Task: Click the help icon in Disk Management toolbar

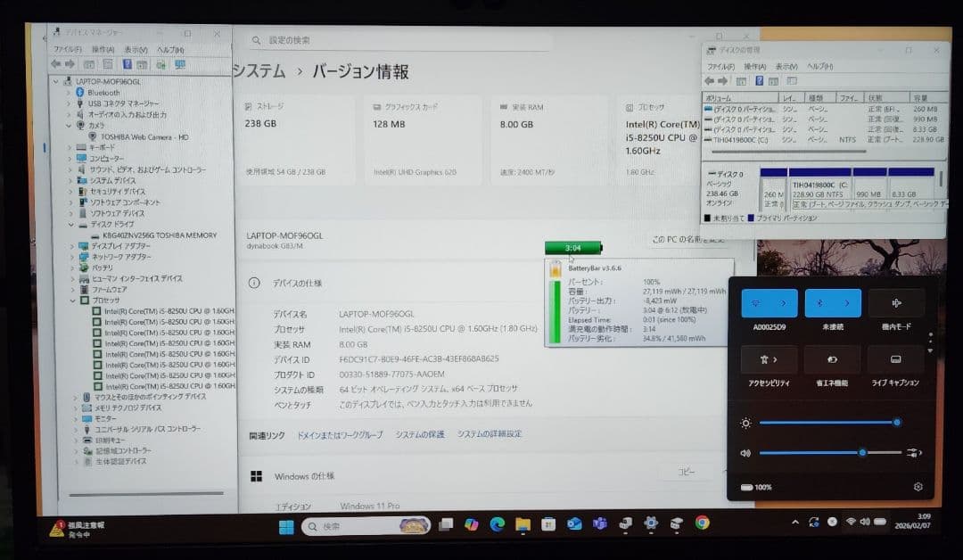Action: tap(759, 80)
